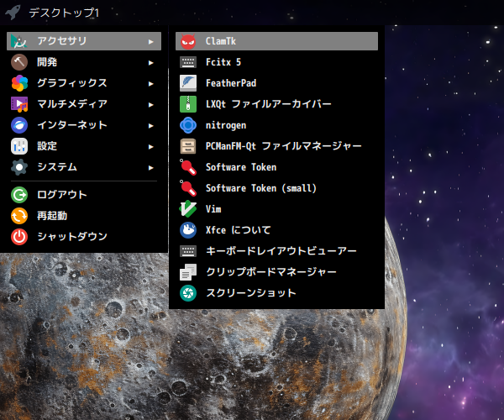504x420 pixels.
Task: Click the Software Token (small) key icon
Action: click(x=188, y=188)
